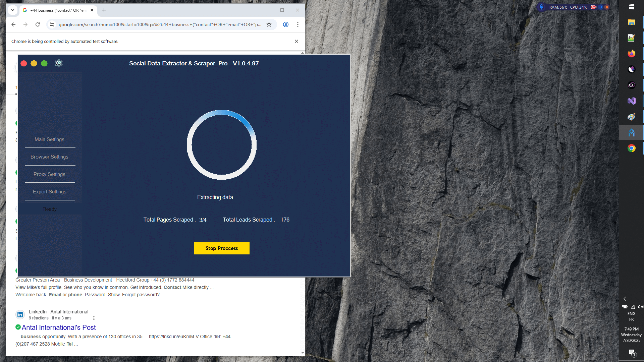The width and height of the screenshot is (644, 362).
Task: Open Firefox from the taskbar
Action: [631, 54]
